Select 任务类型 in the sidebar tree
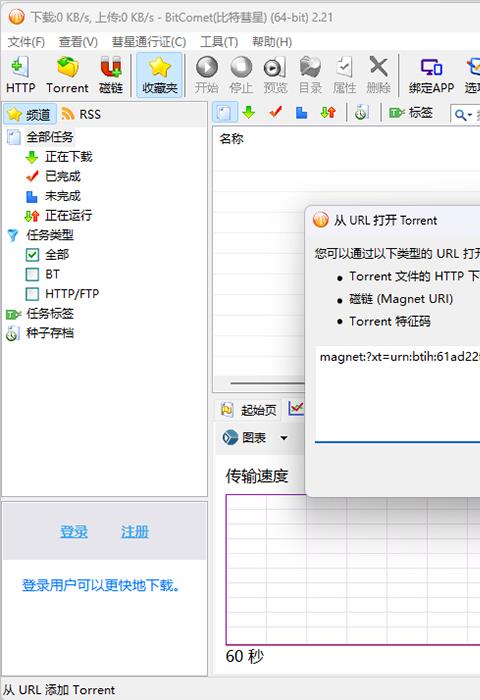 [50, 235]
